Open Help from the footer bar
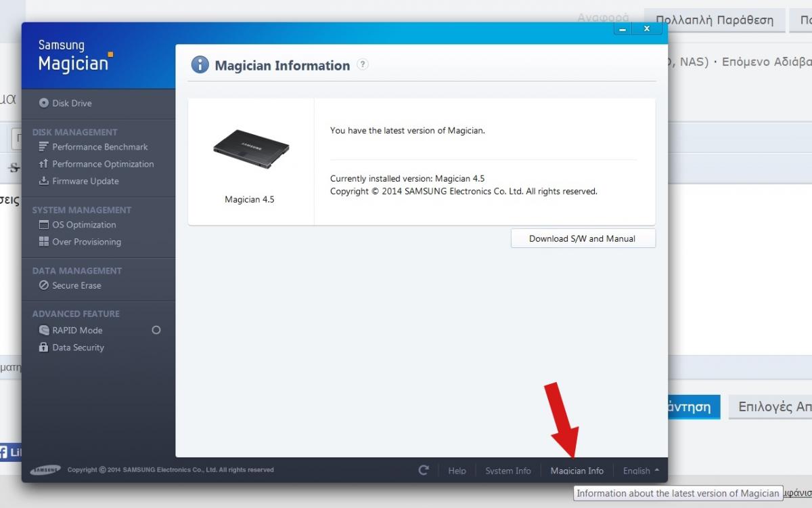Image resolution: width=812 pixels, height=508 pixels. point(457,471)
